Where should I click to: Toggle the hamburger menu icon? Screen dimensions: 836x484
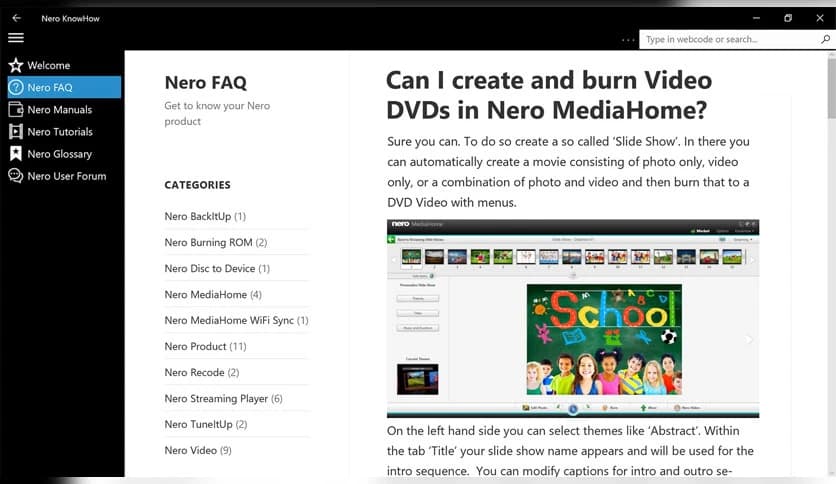(x=16, y=38)
